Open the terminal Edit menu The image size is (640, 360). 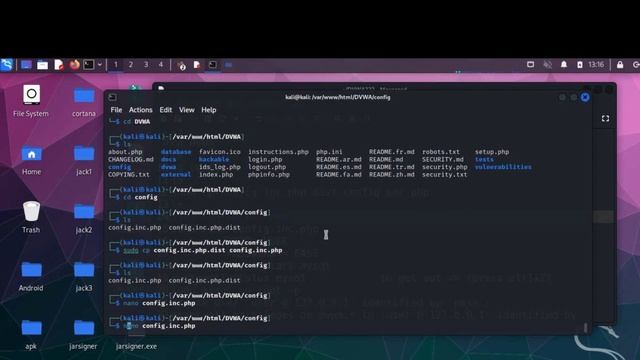(166, 110)
